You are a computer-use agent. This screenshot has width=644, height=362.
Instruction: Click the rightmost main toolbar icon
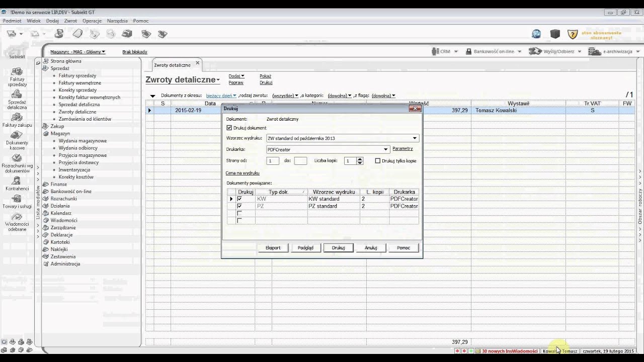162,34
